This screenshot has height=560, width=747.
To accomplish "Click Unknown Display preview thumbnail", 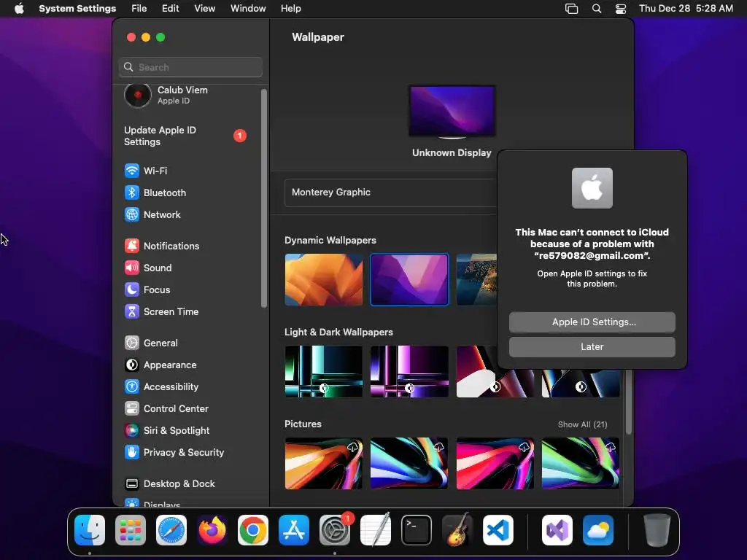I will (452, 112).
